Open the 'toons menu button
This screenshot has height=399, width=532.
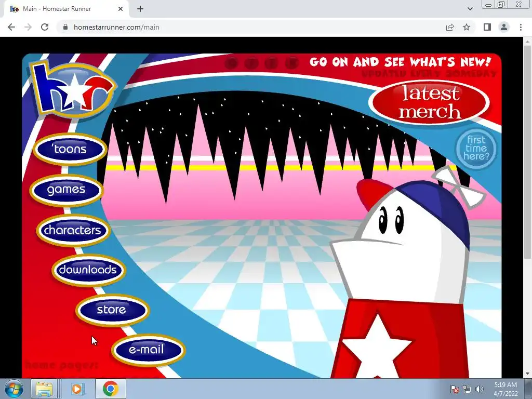pyautogui.click(x=70, y=149)
